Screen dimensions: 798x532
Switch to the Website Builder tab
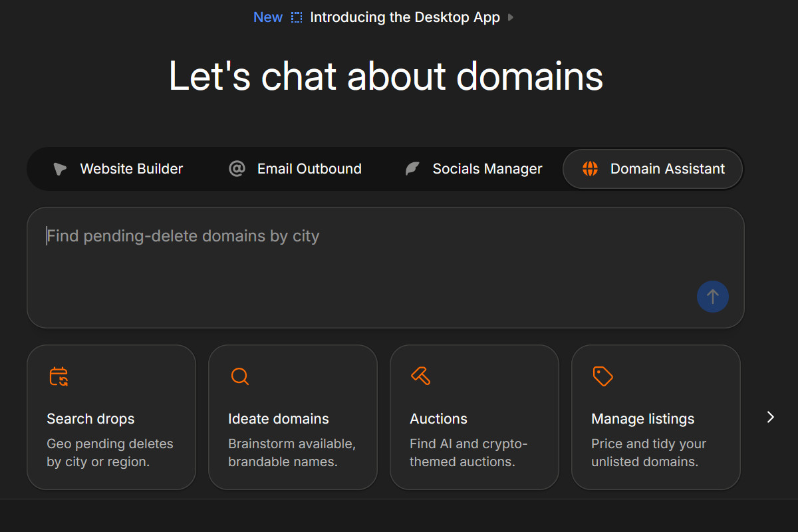(x=118, y=169)
